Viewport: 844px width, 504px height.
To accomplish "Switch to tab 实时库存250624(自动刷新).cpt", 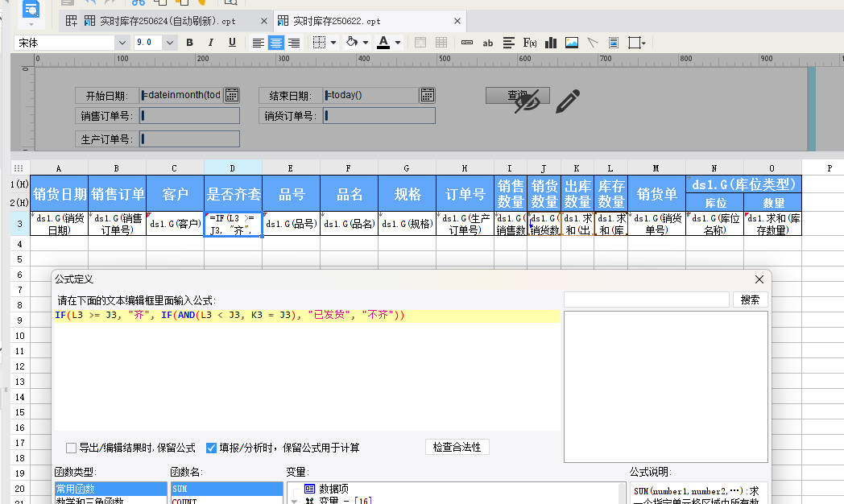I will click(168, 21).
